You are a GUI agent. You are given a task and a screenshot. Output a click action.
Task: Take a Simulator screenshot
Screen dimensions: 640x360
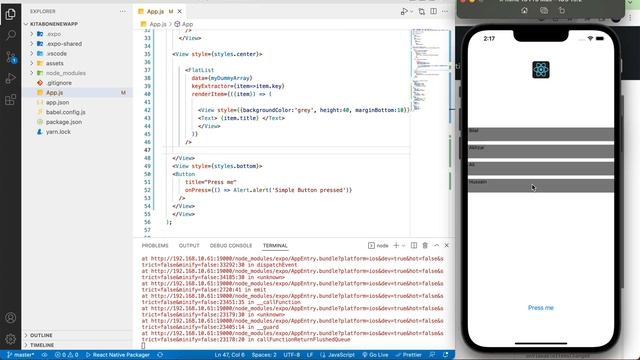tap(544, 11)
